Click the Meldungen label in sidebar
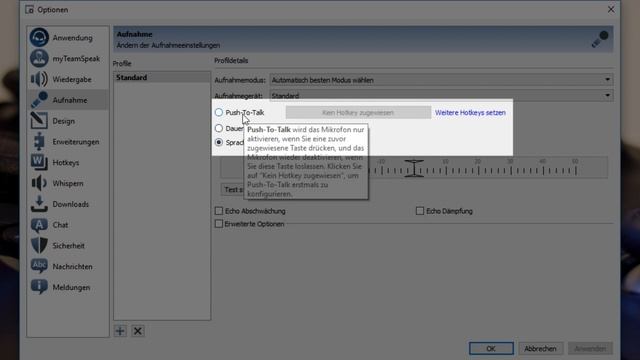The image size is (640, 360). click(x=71, y=287)
